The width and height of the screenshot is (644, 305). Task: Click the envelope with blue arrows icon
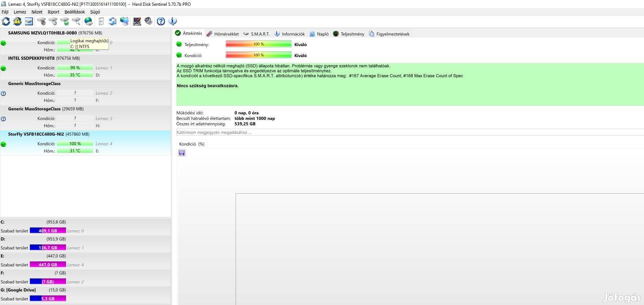112,21
